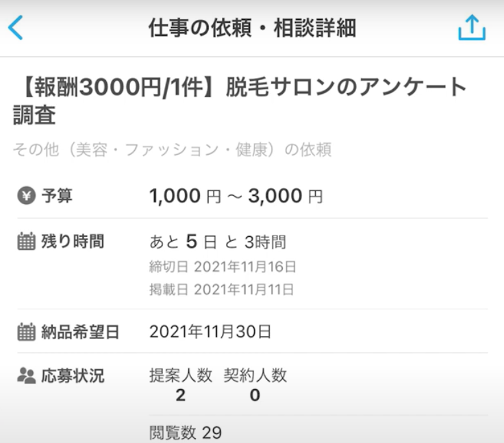Image resolution: width=504 pixels, height=443 pixels.
Task: Tap the 応募状況 label
Action: coord(73,375)
